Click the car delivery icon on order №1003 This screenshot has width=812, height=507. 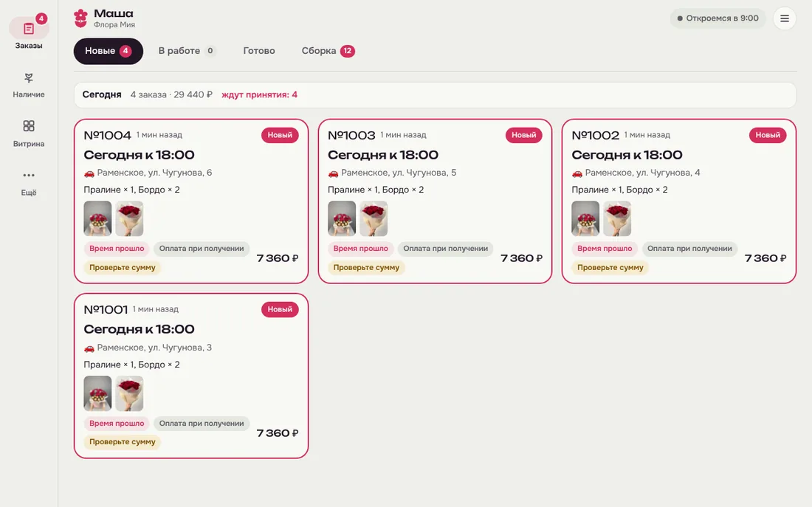[333, 173]
